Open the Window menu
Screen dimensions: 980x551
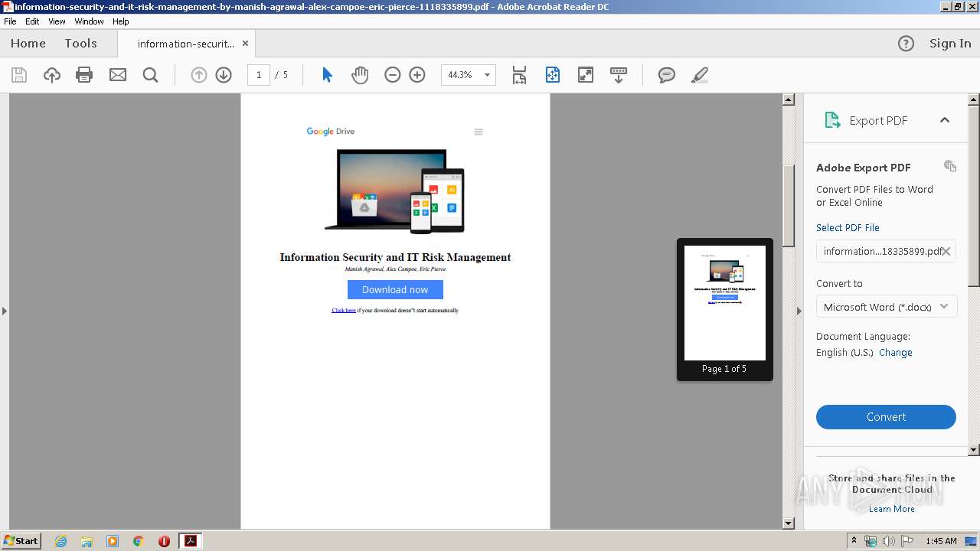pos(89,21)
